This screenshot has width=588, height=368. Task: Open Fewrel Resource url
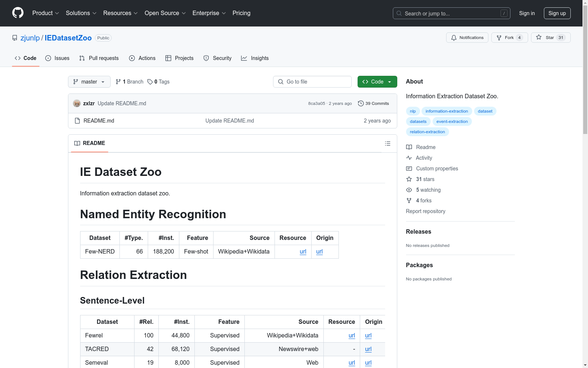352,336
